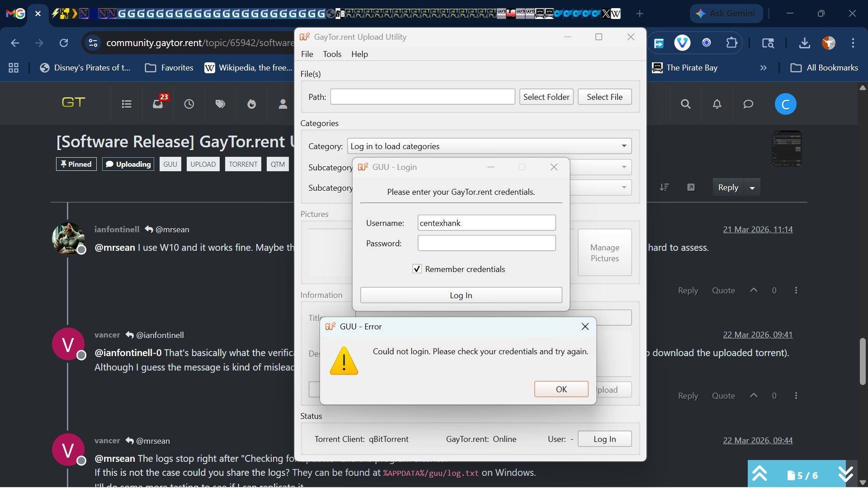Open the users icon in forum navbar
This screenshot has width=868, height=488.
(283, 104)
